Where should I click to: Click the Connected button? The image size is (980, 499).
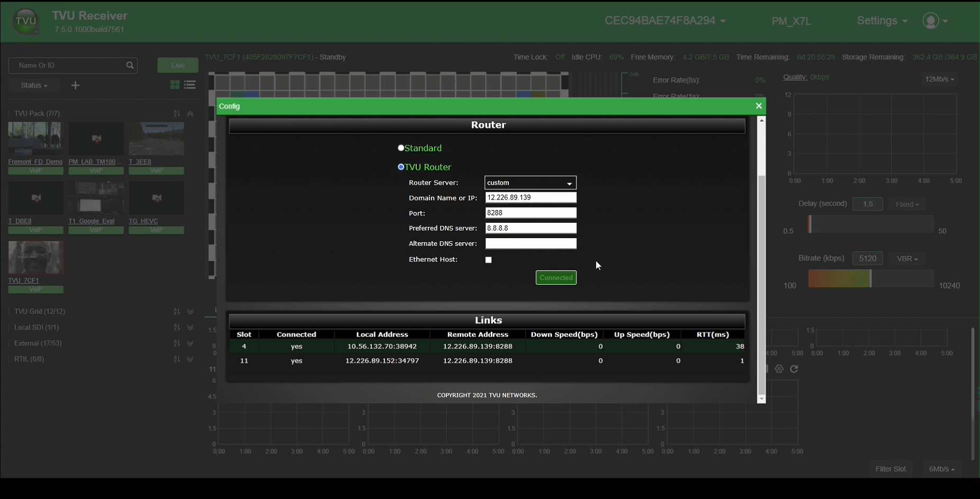(x=556, y=278)
